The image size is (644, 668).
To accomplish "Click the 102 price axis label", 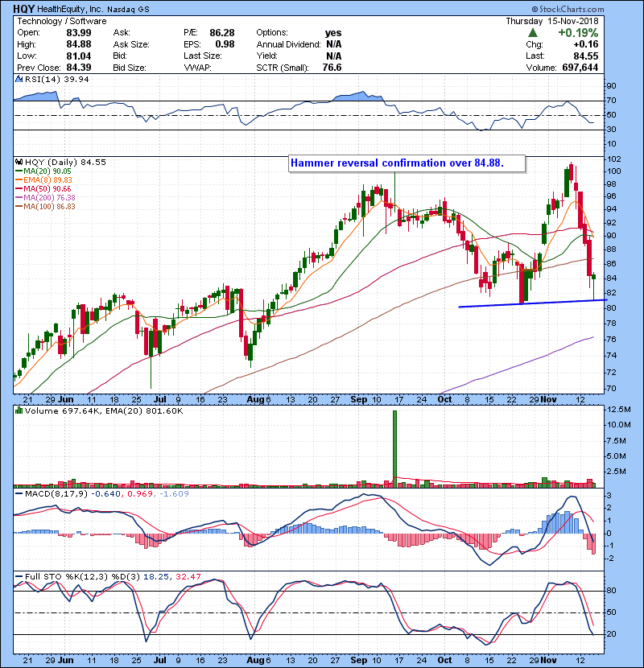I will 614,159.
